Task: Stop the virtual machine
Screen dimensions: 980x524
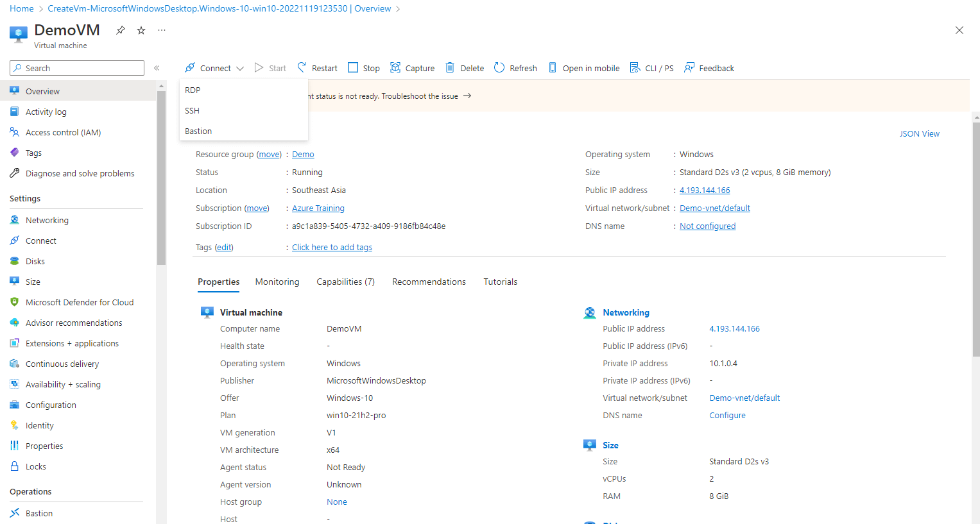Action: coord(364,68)
